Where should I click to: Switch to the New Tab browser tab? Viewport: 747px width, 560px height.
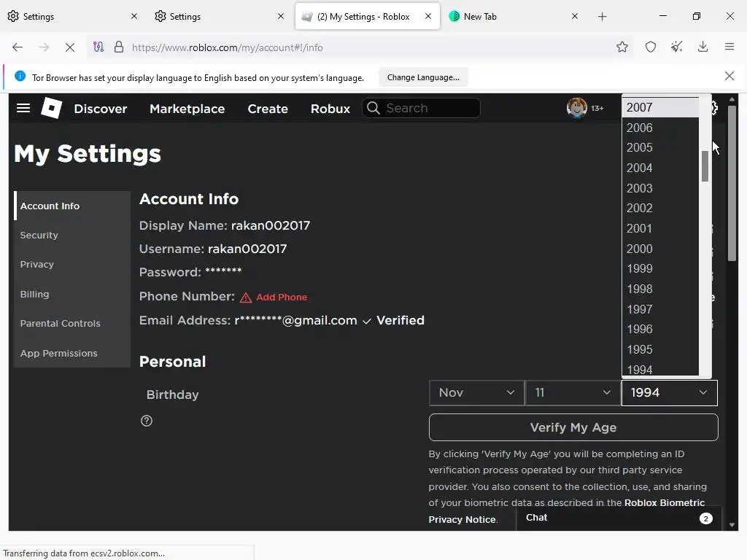[514, 16]
